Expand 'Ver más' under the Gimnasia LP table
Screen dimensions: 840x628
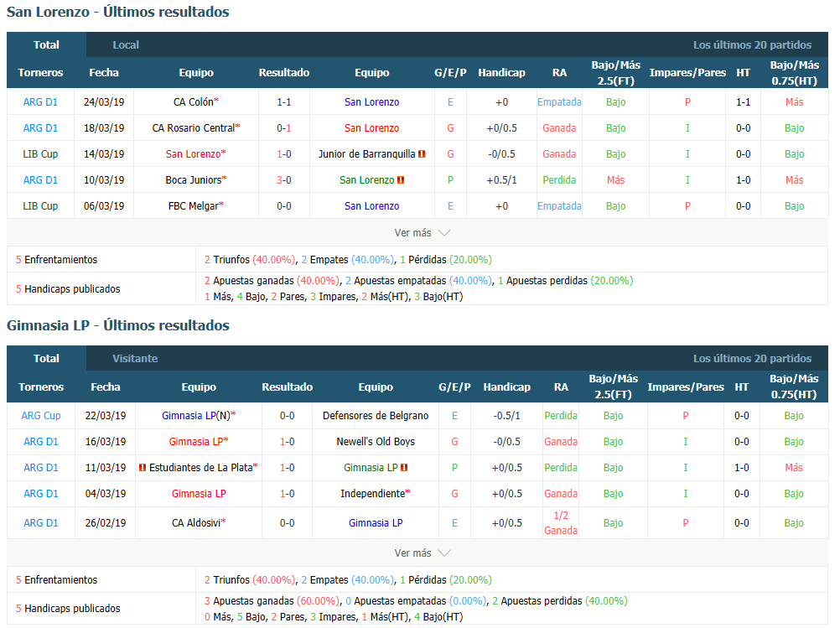tap(423, 553)
